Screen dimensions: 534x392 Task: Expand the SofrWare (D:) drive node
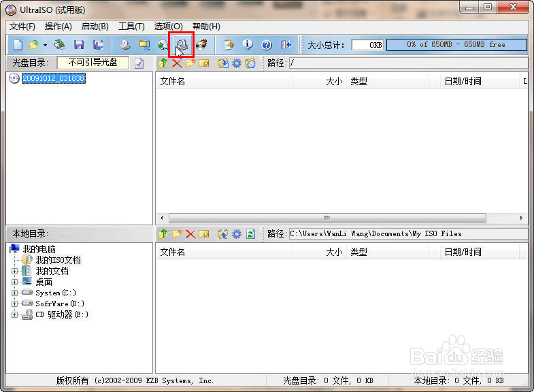(x=14, y=304)
